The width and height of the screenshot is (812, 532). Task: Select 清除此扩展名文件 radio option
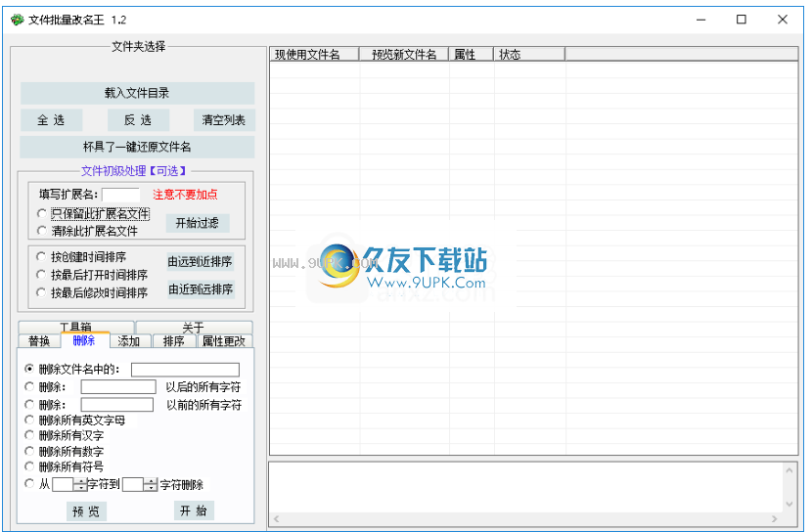click(x=88, y=231)
